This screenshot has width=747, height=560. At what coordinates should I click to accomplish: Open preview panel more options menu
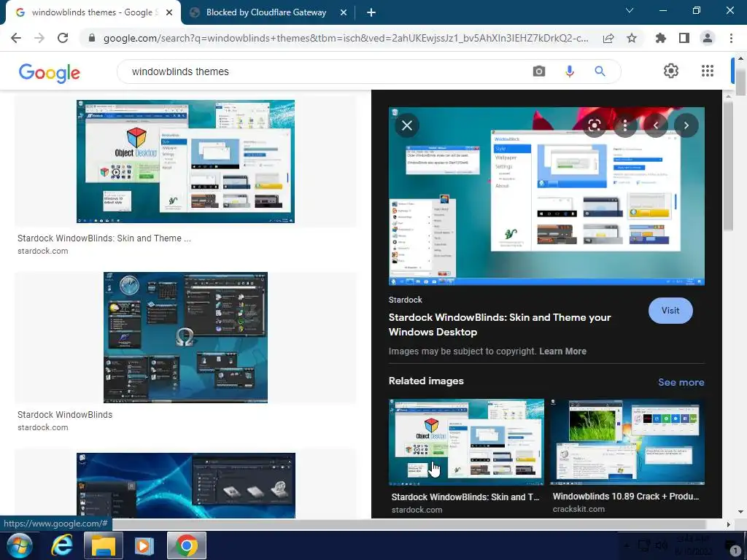click(625, 125)
